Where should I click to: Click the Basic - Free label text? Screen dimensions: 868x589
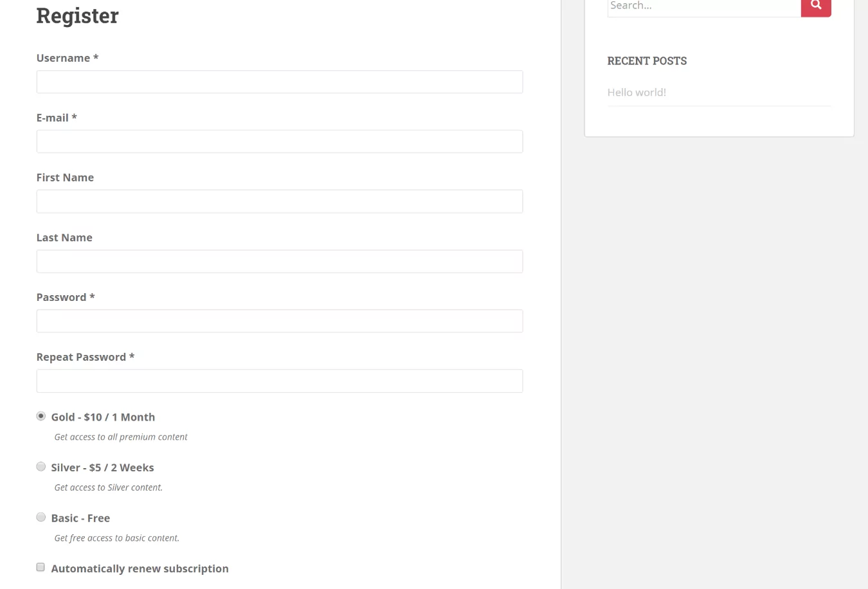pos(80,518)
